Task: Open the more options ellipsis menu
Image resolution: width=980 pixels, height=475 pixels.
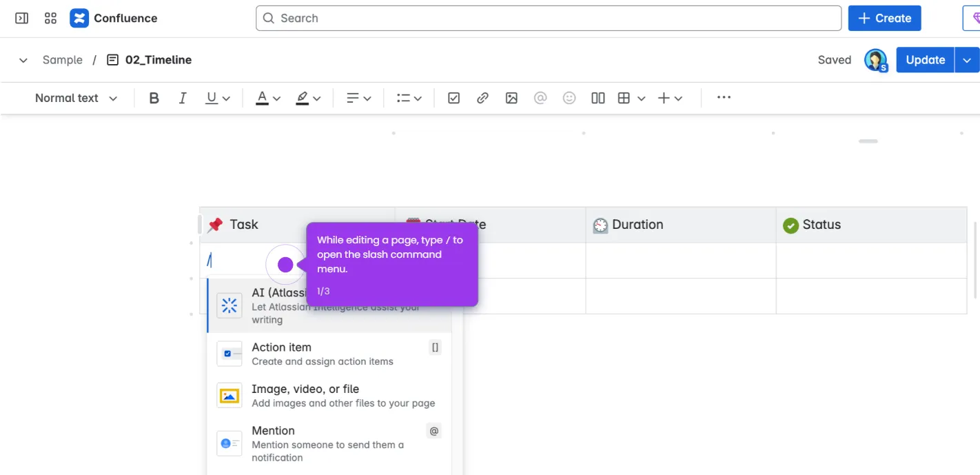Action: pyautogui.click(x=724, y=98)
